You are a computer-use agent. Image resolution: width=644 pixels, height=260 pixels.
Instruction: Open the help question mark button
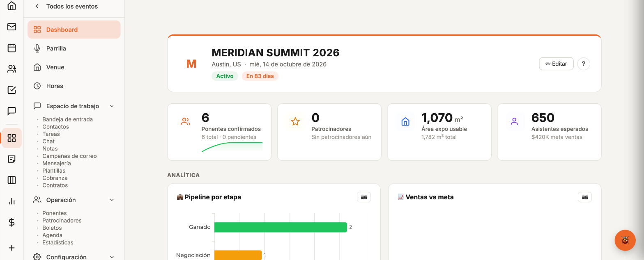(584, 64)
